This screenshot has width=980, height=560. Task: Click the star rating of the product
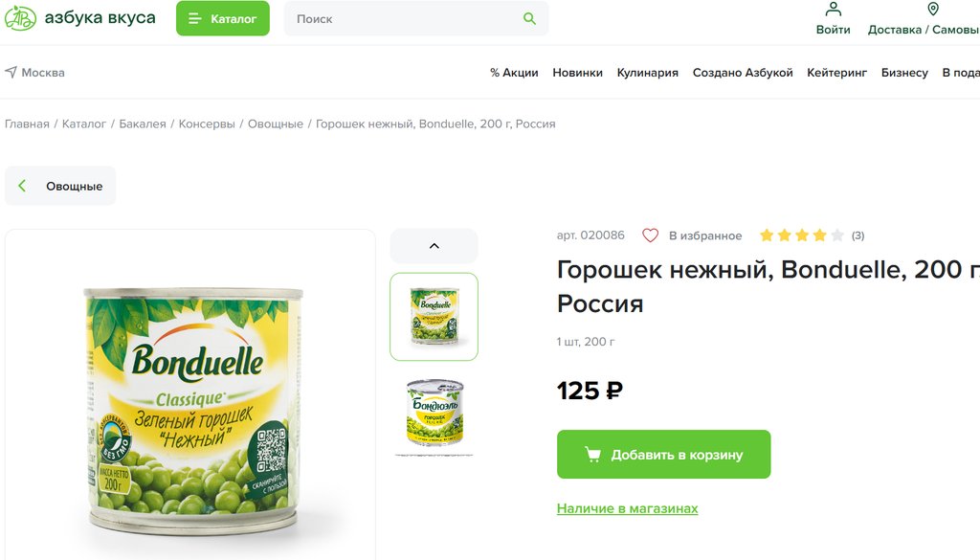point(802,235)
